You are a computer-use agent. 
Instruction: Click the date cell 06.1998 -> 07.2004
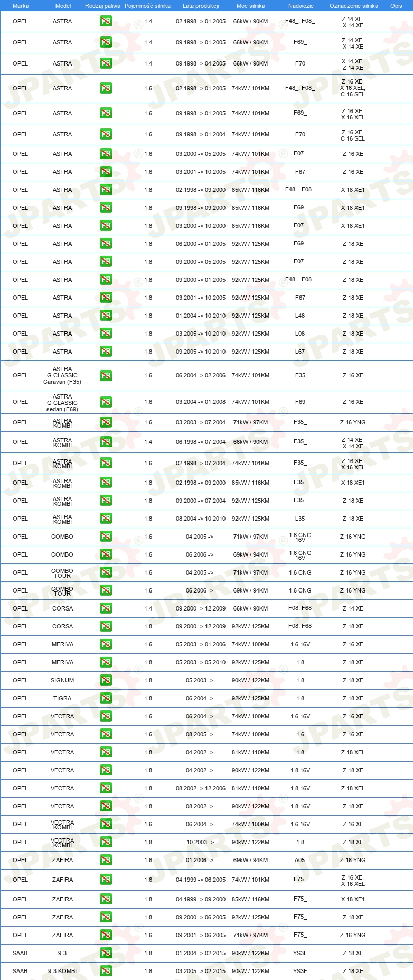pyautogui.click(x=201, y=442)
